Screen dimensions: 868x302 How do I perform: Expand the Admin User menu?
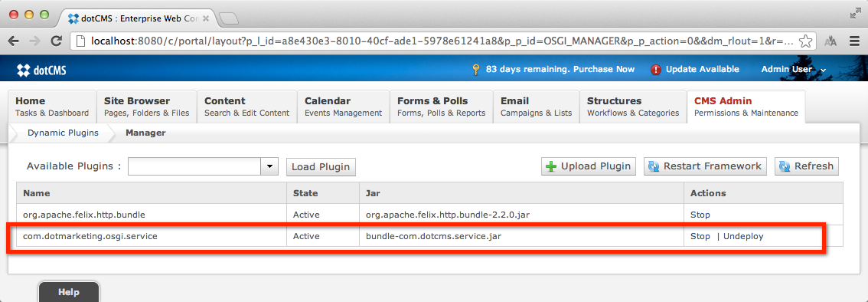click(793, 70)
